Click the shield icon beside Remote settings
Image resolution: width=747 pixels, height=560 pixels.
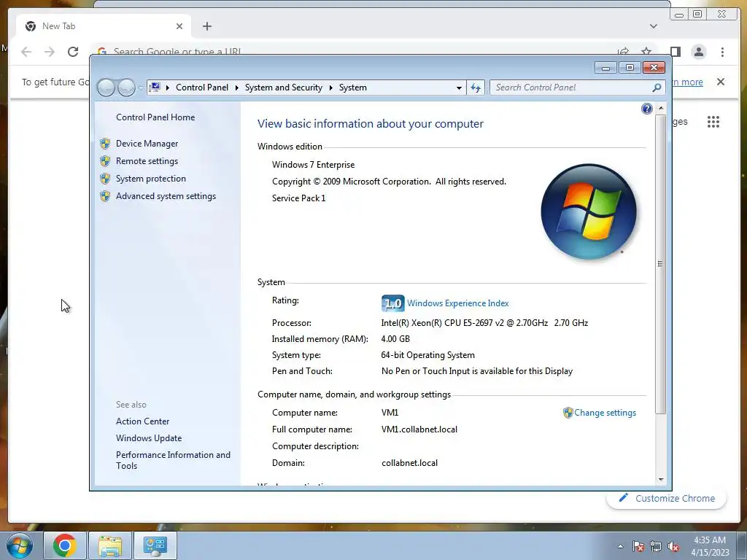(105, 161)
